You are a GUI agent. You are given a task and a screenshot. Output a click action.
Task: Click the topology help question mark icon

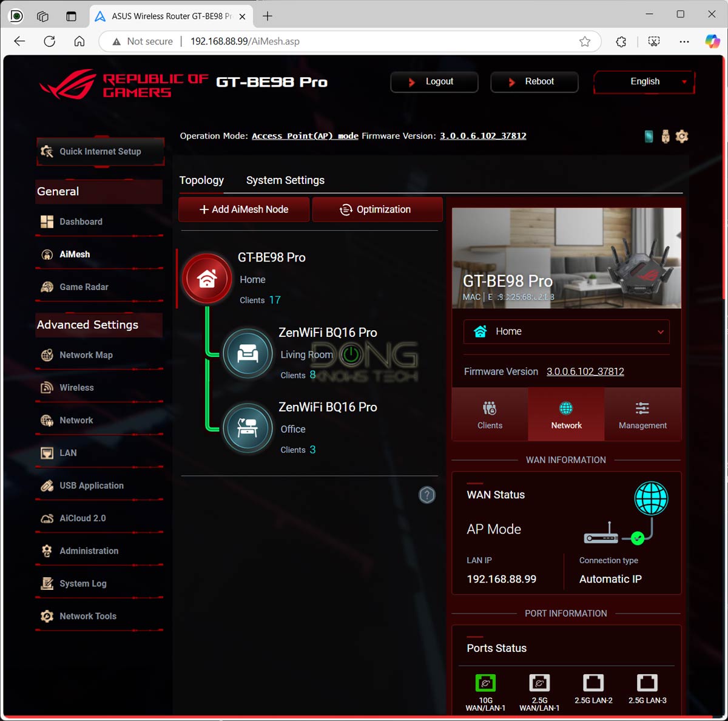point(427,495)
